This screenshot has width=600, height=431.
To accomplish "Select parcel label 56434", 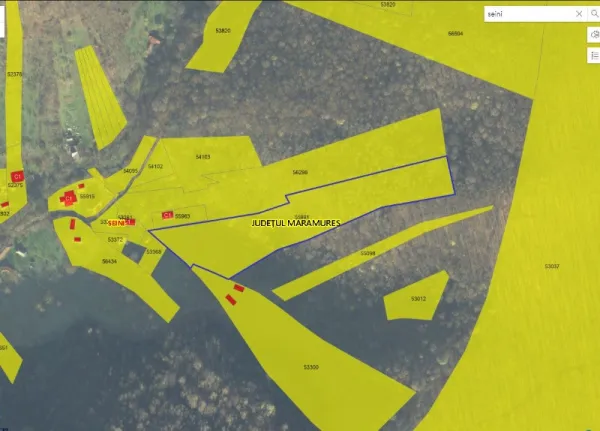I will pyautogui.click(x=109, y=261).
